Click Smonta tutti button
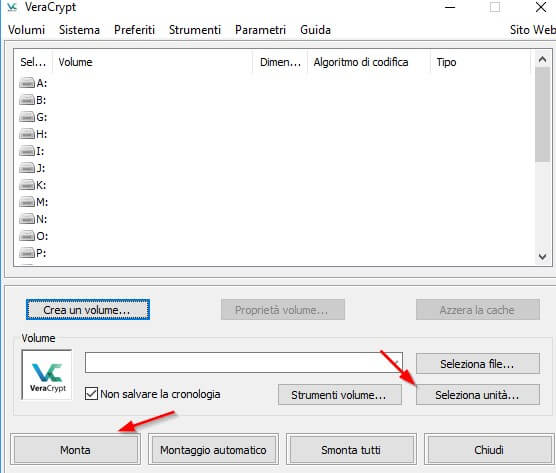The width and height of the screenshot is (556, 473). pyautogui.click(x=351, y=450)
